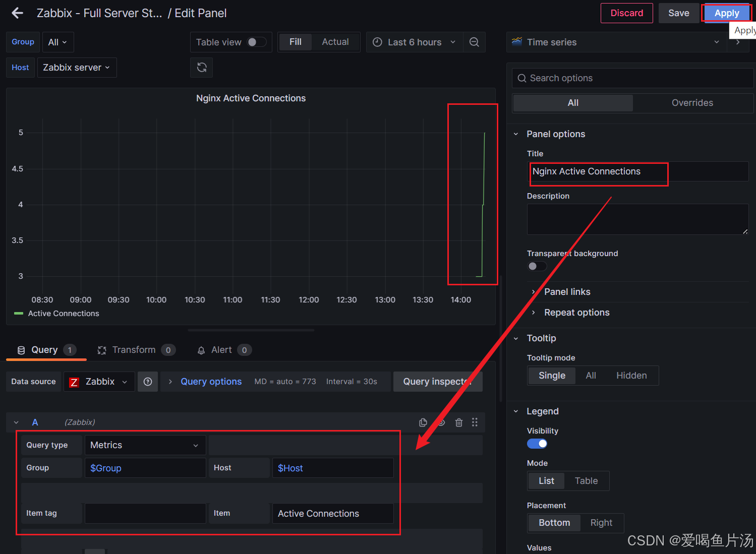Open the Time series visualization picker
The width and height of the screenshot is (756, 554).
point(616,42)
